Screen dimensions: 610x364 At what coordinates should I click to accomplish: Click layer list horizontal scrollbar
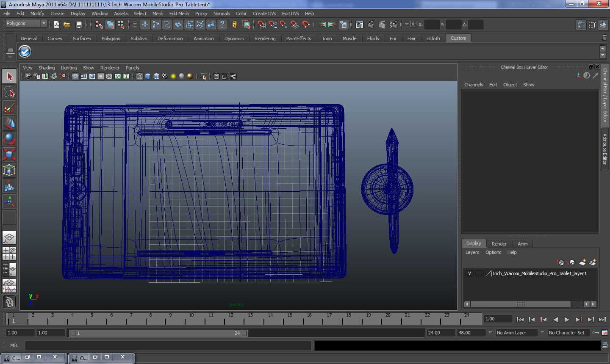[521, 304]
